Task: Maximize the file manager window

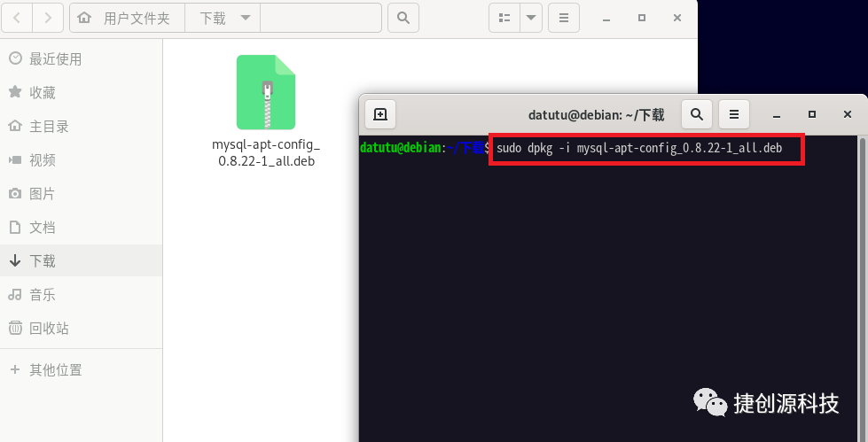Action: (x=642, y=18)
